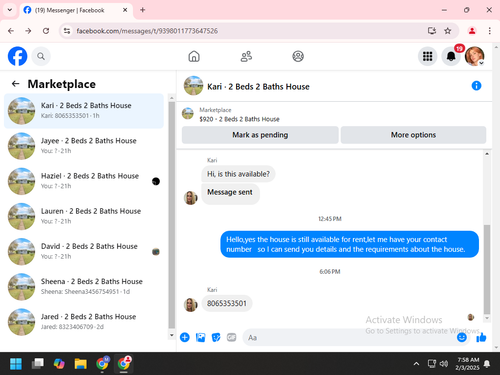Open Windows Start menu
500x375 pixels.
pyautogui.click(x=16, y=364)
